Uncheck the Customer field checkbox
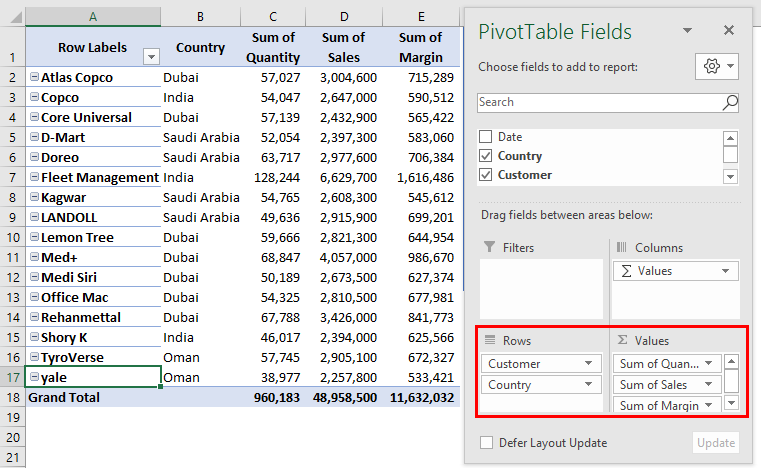This screenshot has width=761, height=468. click(486, 175)
